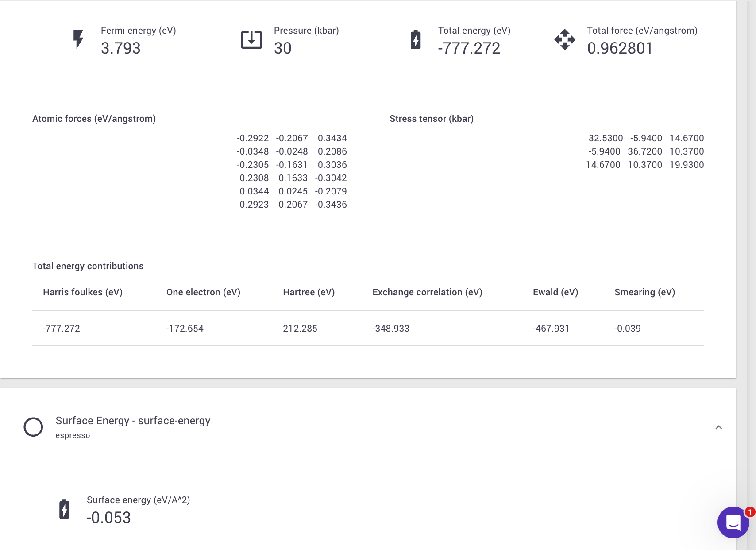This screenshot has height=550, width=756.
Task: Click Ewald cell -467.931
Action: click(551, 329)
